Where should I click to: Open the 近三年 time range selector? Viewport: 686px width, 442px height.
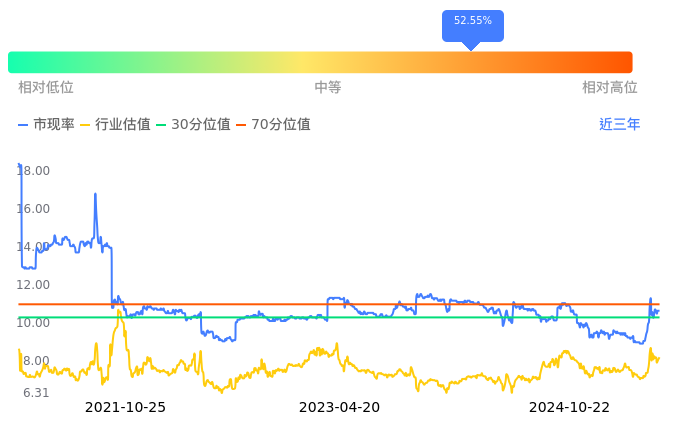(619, 125)
